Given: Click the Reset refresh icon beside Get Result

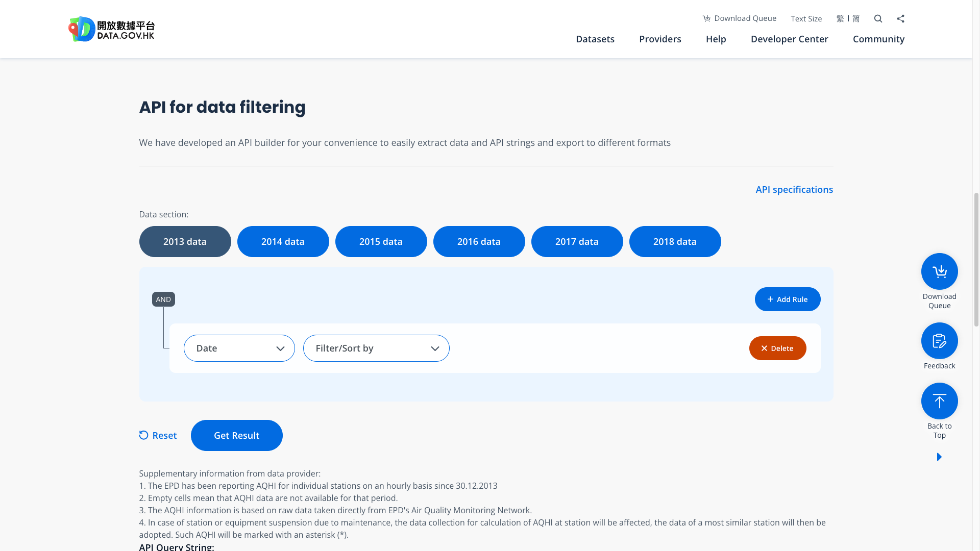Looking at the screenshot, I should (143, 435).
